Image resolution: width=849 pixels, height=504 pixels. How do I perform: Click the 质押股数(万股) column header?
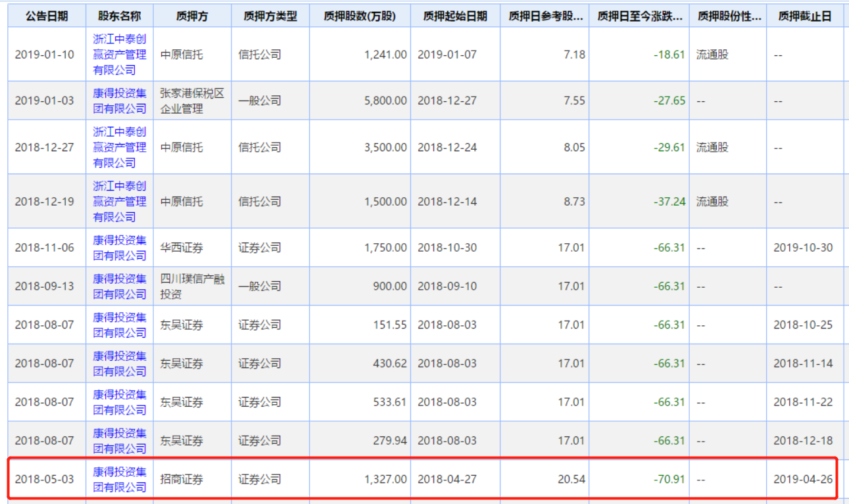(x=360, y=16)
